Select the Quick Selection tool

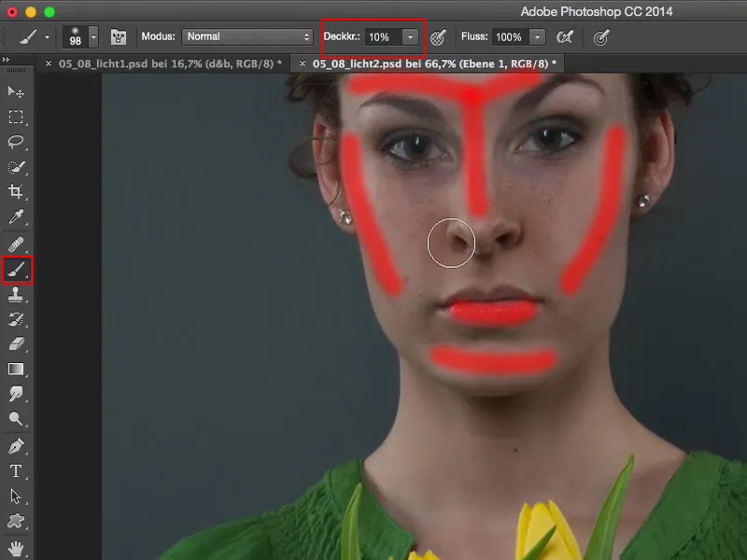pos(16,167)
